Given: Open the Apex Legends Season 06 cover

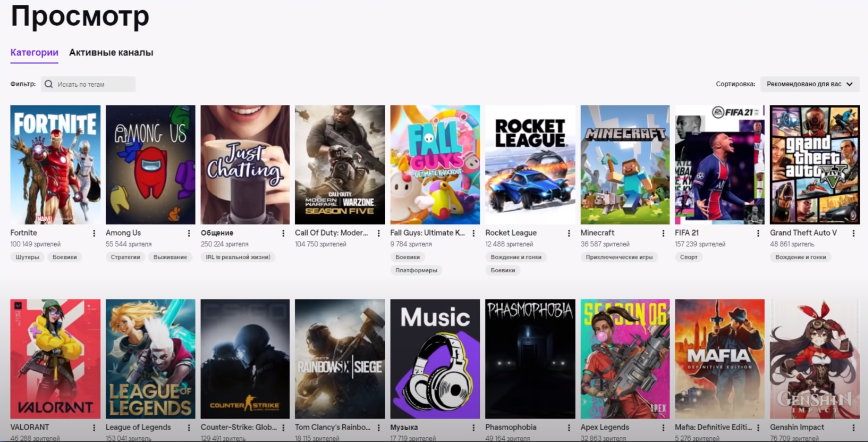Looking at the screenshot, I should (x=625, y=359).
